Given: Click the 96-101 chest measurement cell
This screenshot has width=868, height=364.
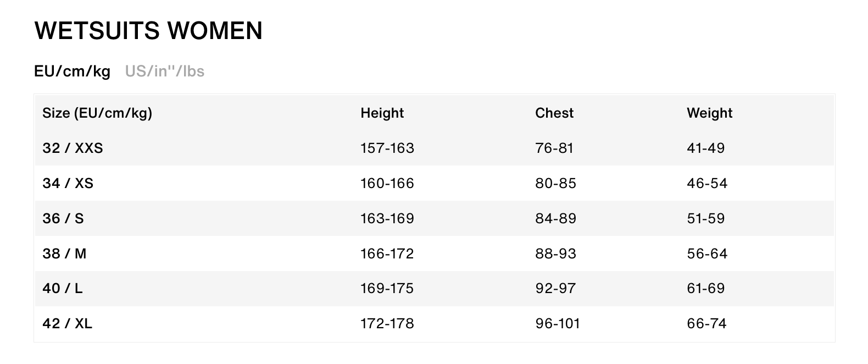Looking at the screenshot, I should (x=557, y=323).
